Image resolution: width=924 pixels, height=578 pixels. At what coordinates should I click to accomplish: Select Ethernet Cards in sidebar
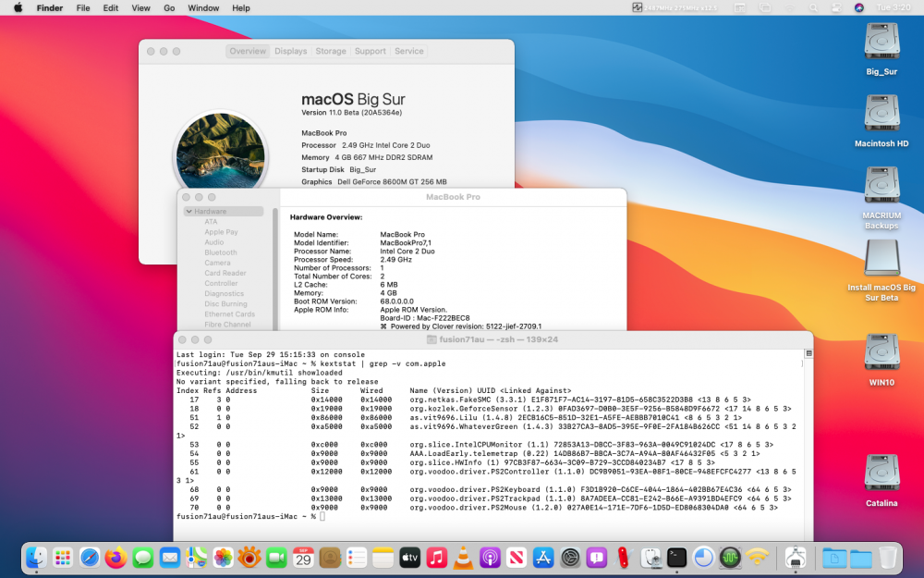pos(229,314)
